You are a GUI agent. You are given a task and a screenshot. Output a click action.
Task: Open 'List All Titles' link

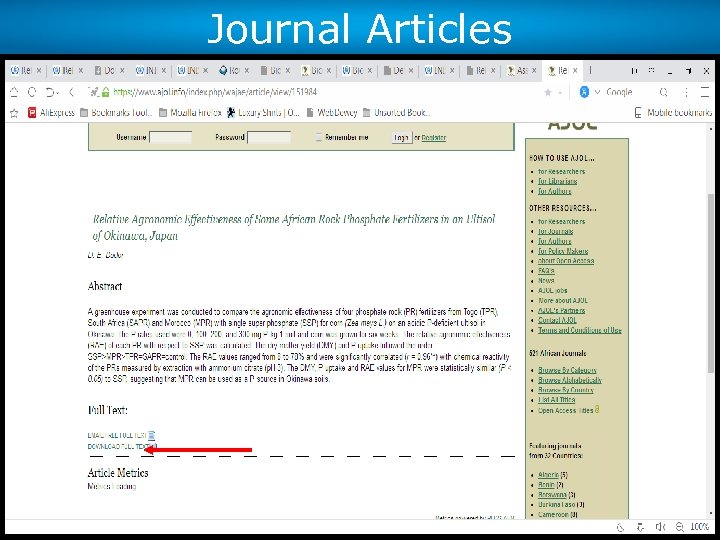click(x=557, y=399)
